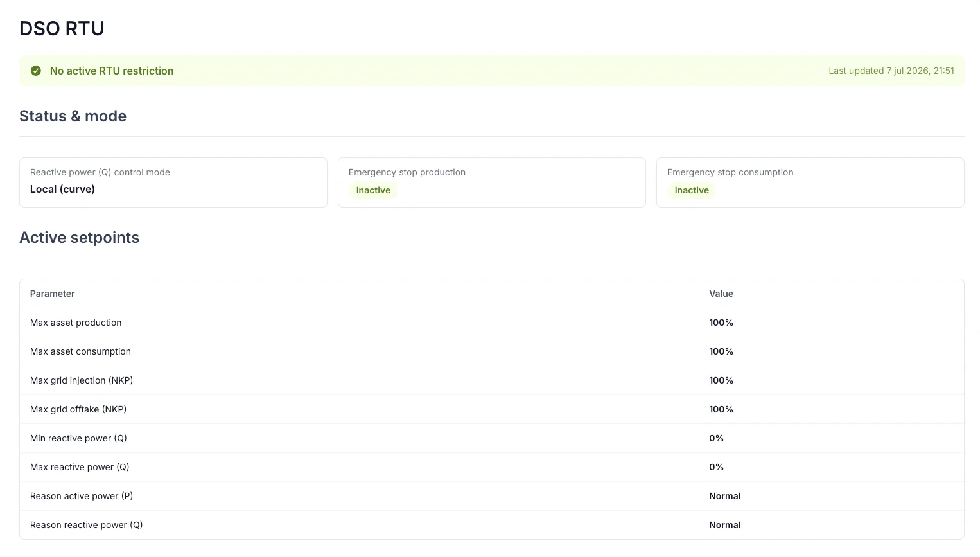Click the Parameter column header
The width and height of the screenshot is (980, 557).
tap(52, 294)
